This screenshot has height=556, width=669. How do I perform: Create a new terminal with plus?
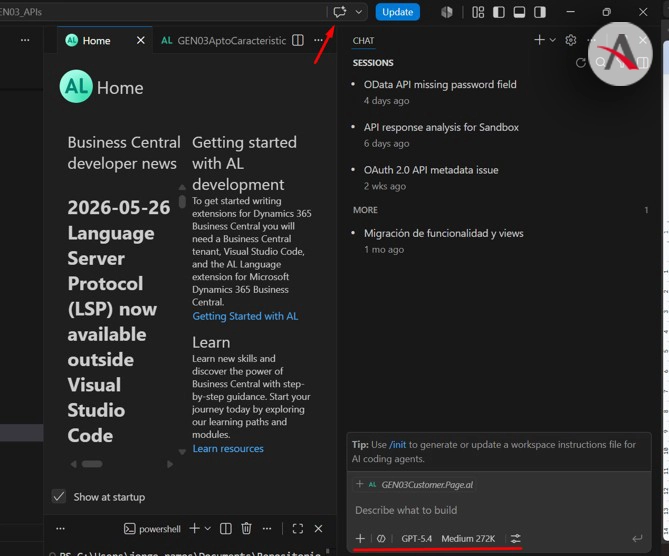(x=194, y=528)
